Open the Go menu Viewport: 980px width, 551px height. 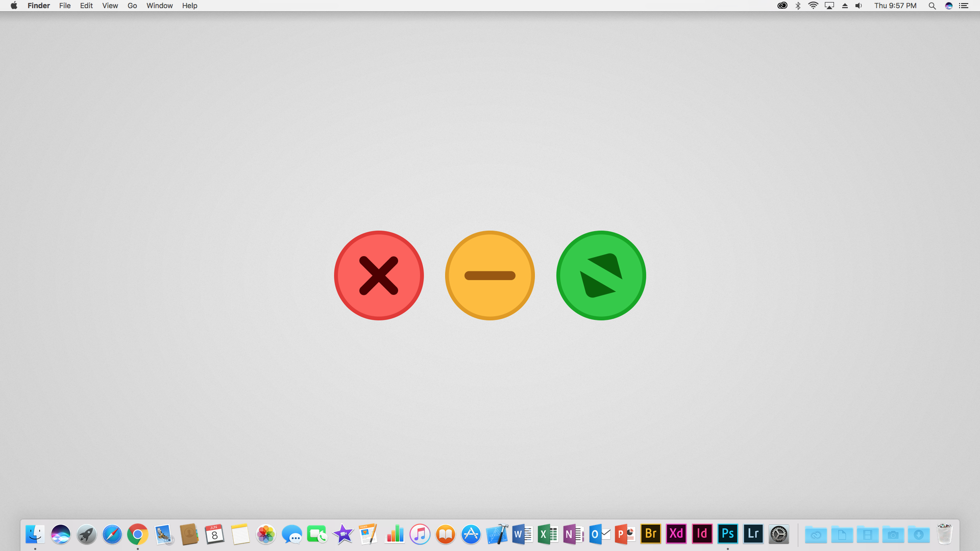132,6
